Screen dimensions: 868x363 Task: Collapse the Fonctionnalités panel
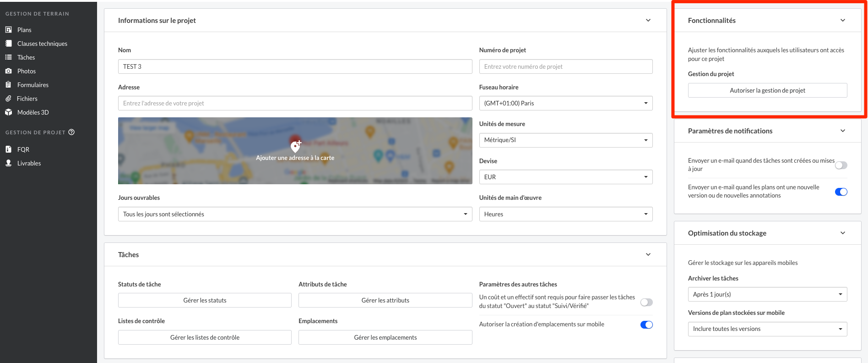click(843, 20)
